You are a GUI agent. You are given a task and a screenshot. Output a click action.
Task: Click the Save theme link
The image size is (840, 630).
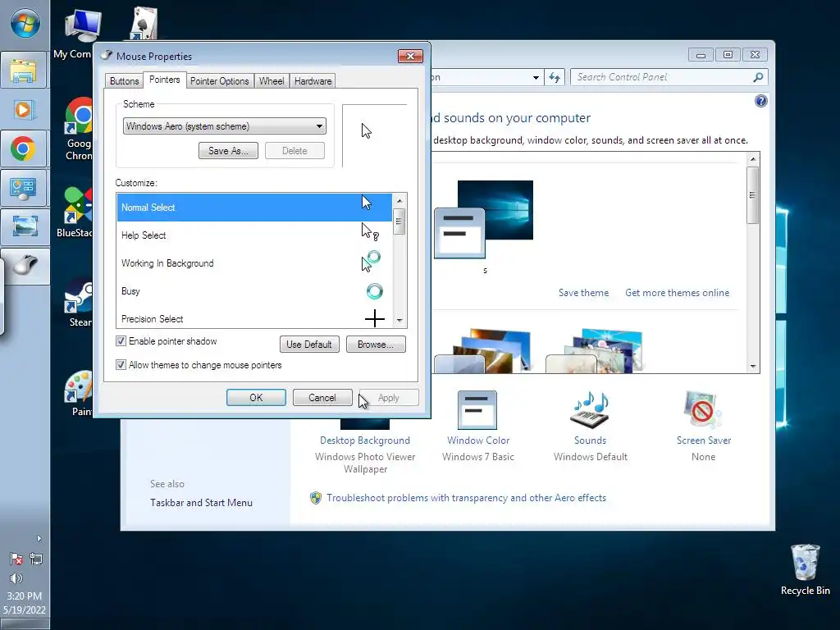pos(583,293)
